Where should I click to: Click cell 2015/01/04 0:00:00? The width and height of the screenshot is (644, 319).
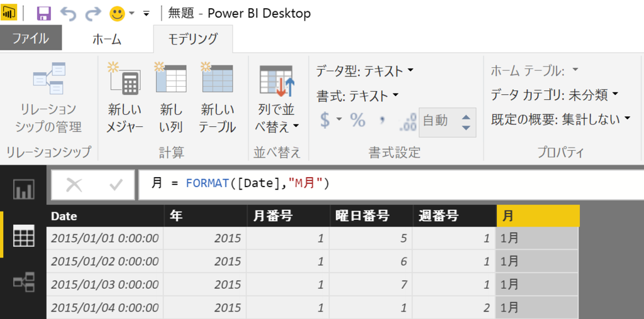(105, 307)
